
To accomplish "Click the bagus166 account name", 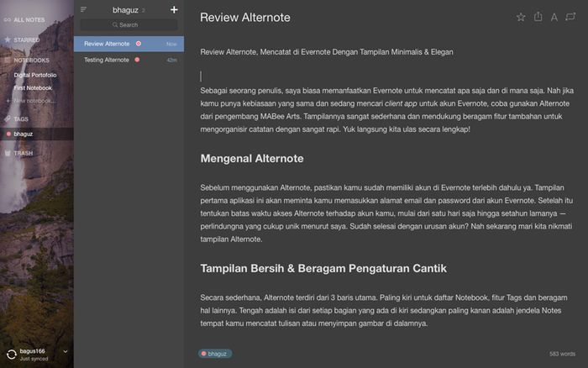I will (x=32, y=351).
